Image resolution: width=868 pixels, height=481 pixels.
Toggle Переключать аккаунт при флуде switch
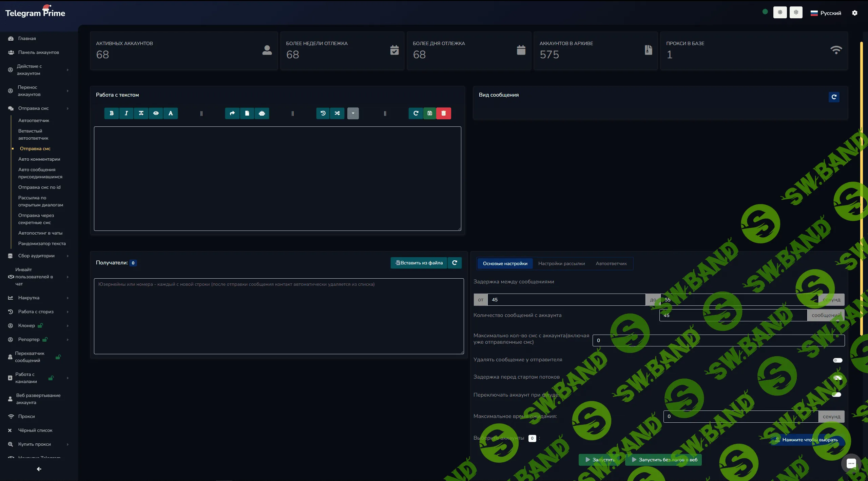coord(836,395)
